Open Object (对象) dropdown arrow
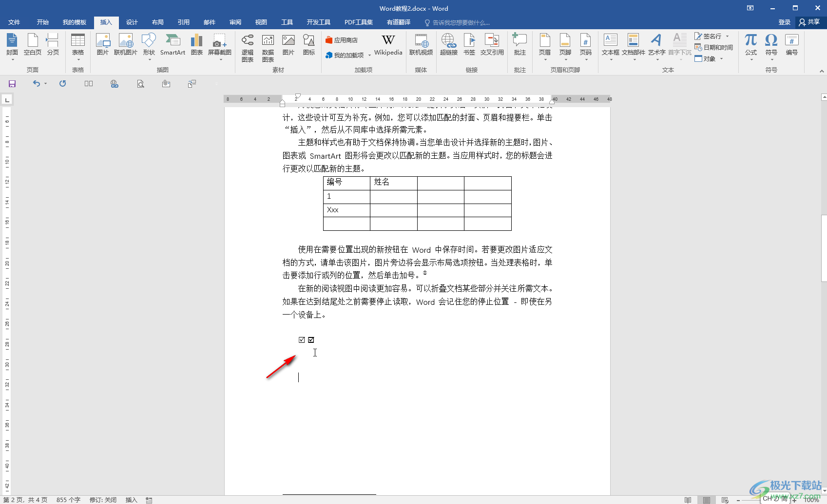Image resolution: width=827 pixels, height=504 pixels. point(721,59)
